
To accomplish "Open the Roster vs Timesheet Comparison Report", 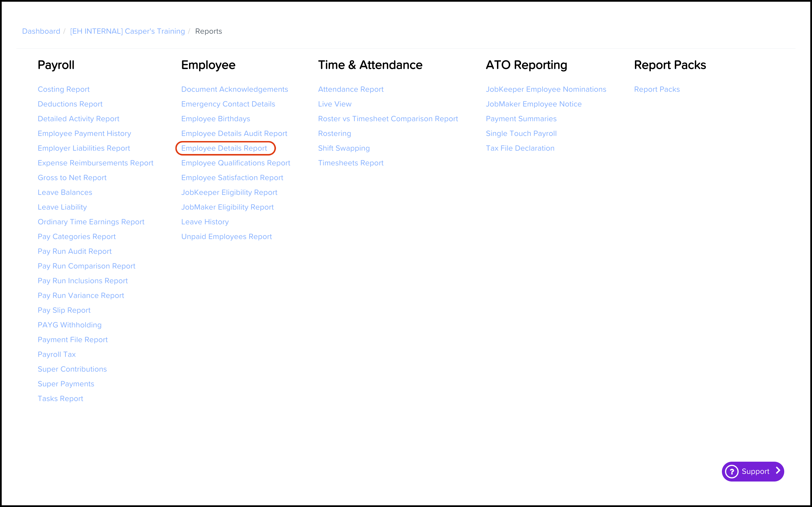I will pyautogui.click(x=388, y=118).
